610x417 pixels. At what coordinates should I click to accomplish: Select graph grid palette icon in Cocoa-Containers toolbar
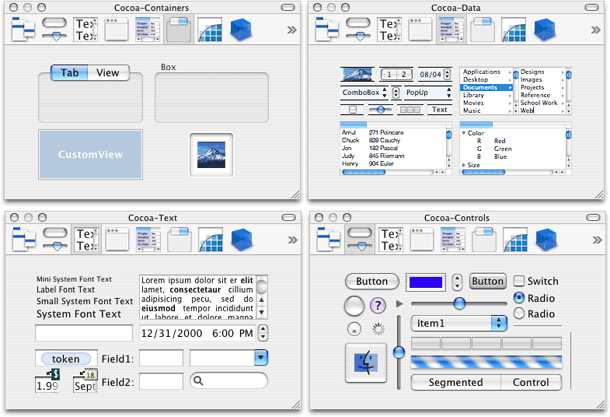(x=210, y=29)
